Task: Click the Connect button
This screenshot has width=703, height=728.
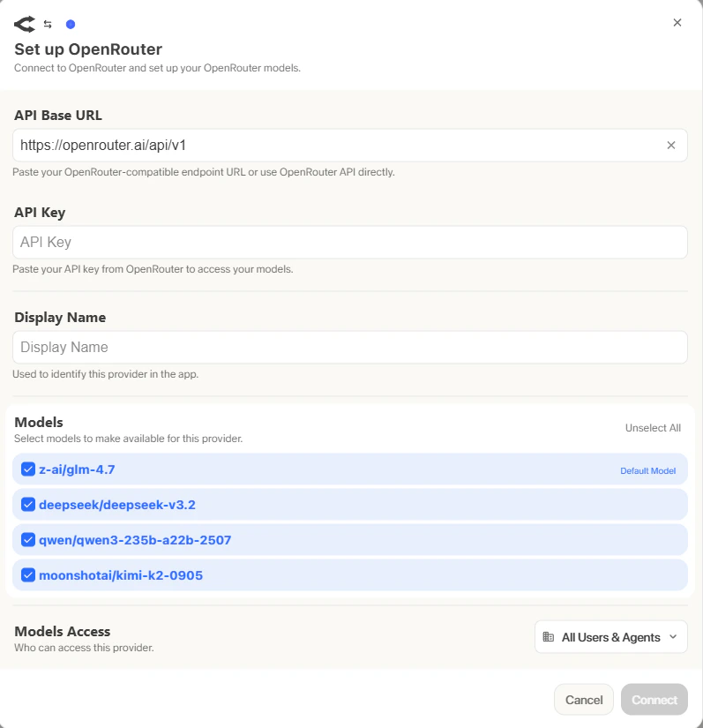Action: [x=654, y=699]
